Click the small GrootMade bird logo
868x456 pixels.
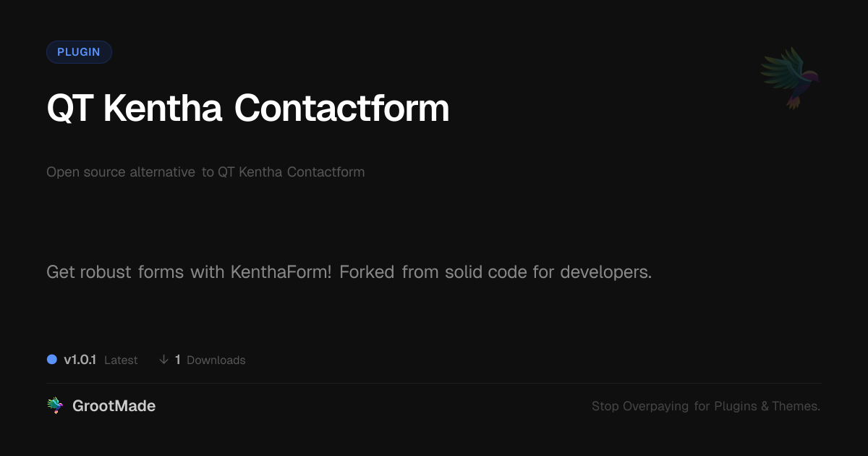(55, 406)
